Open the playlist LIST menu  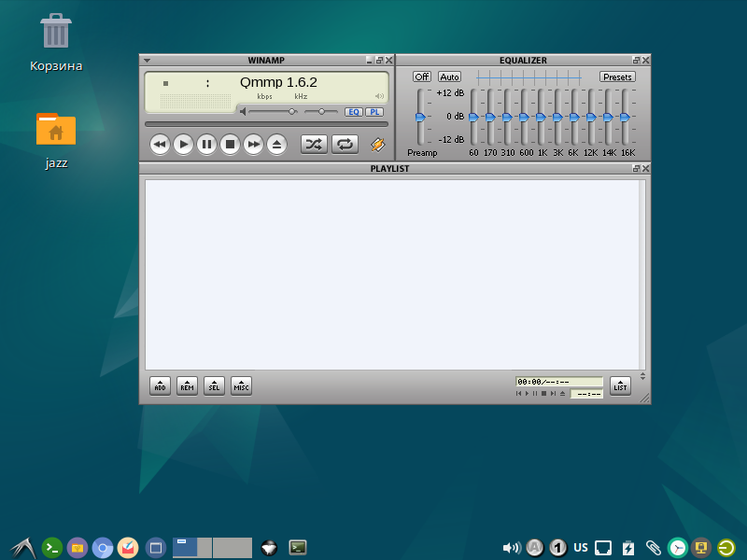coord(620,385)
